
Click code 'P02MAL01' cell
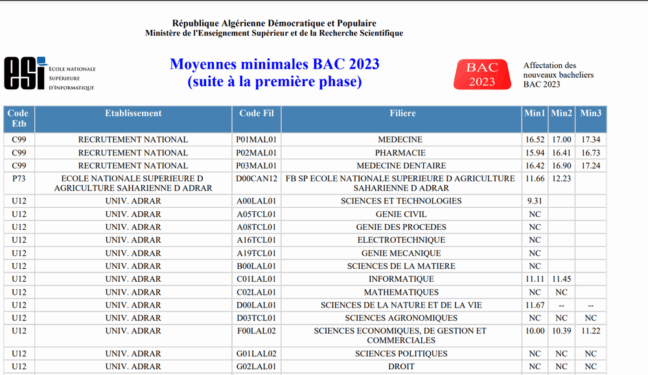click(x=256, y=153)
